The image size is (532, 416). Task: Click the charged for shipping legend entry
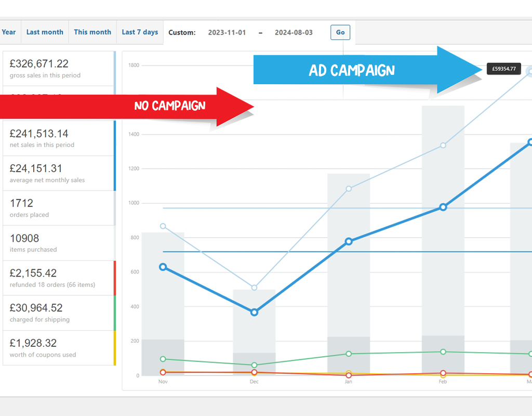(x=58, y=313)
